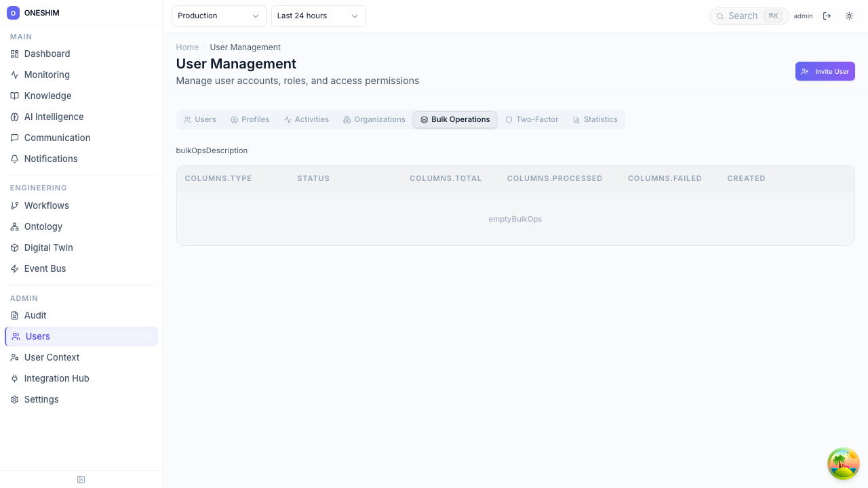The height and width of the screenshot is (488, 868).
Task: Open Integration Hub plug icon
Action: [14, 378]
